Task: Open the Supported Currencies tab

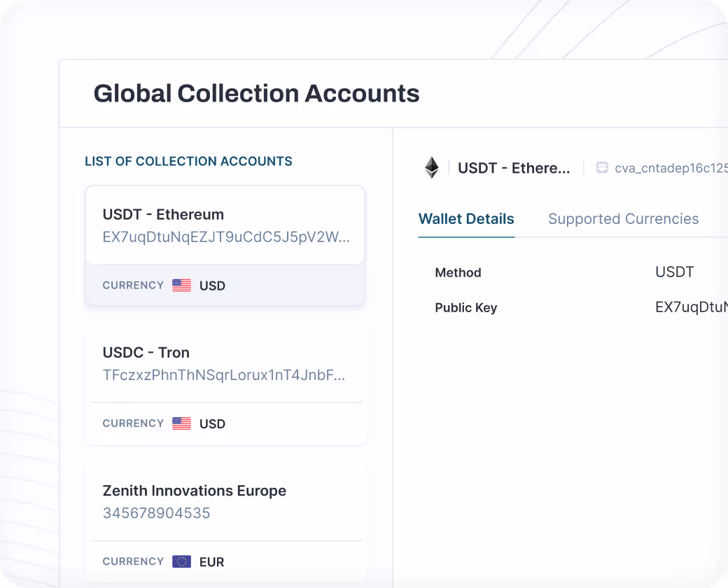Action: click(623, 219)
